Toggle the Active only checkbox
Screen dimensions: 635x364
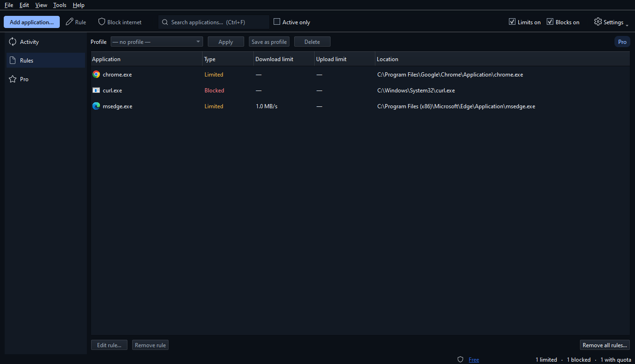277,21
